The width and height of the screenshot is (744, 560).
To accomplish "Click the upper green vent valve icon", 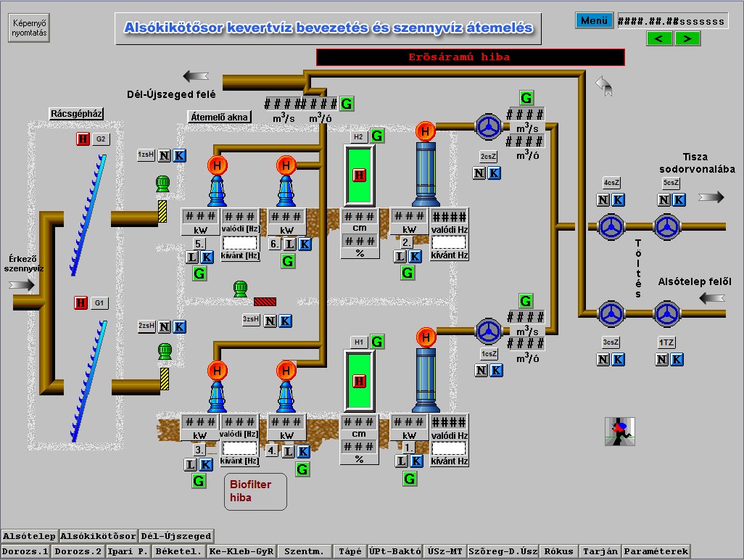I will pos(162,184).
